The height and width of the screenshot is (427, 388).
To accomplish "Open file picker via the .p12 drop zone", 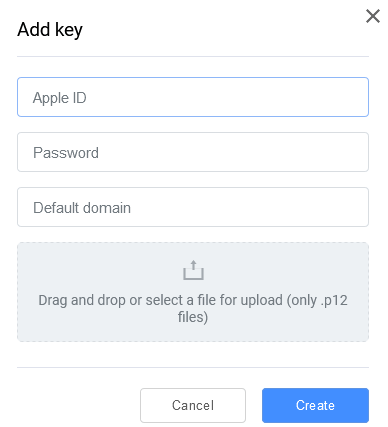I will coord(193,292).
